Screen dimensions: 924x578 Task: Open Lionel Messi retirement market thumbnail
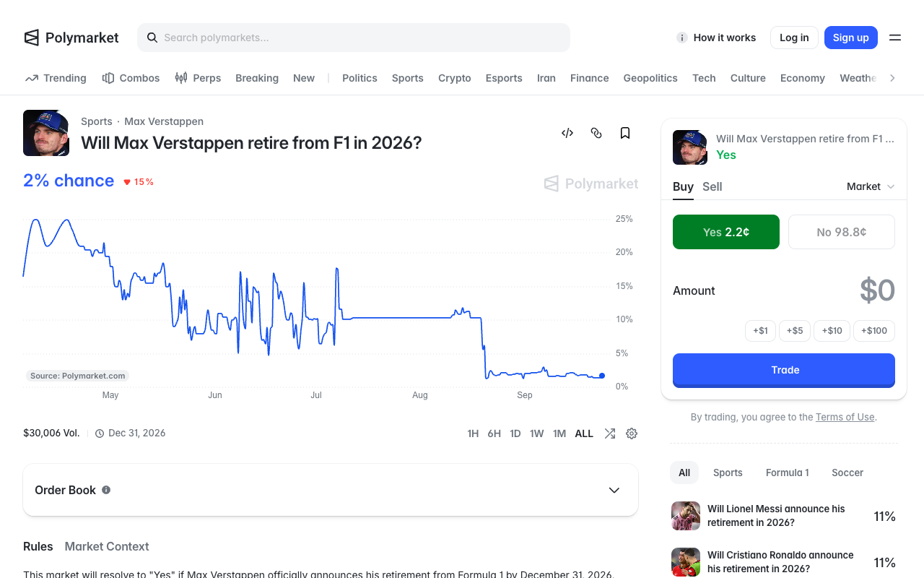[686, 516]
